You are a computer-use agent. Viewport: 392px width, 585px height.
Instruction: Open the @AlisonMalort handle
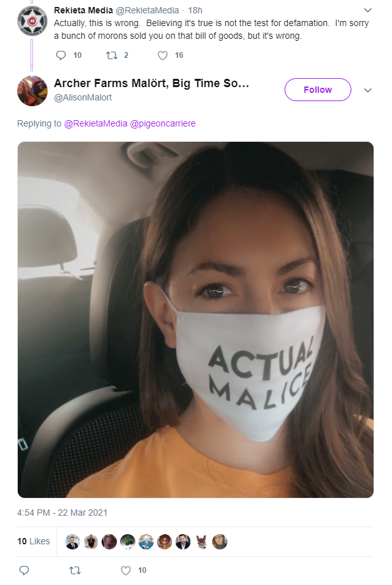(83, 97)
